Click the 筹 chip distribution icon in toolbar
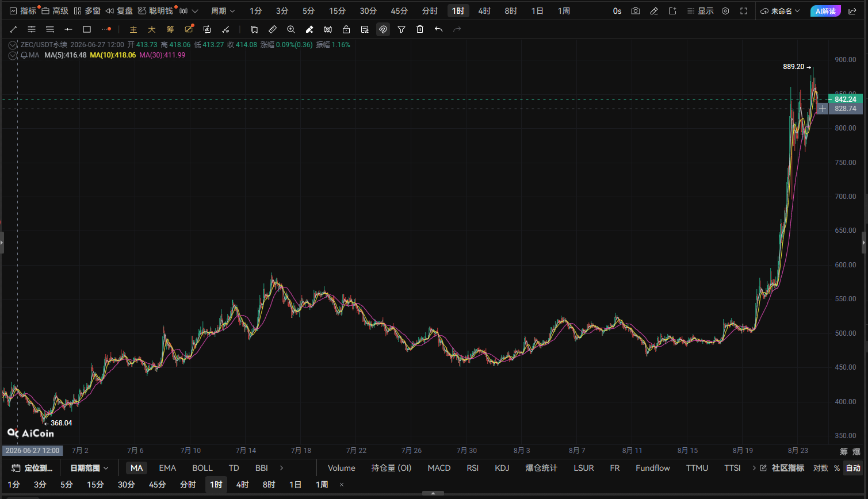Image resolution: width=868 pixels, height=499 pixels. point(170,29)
